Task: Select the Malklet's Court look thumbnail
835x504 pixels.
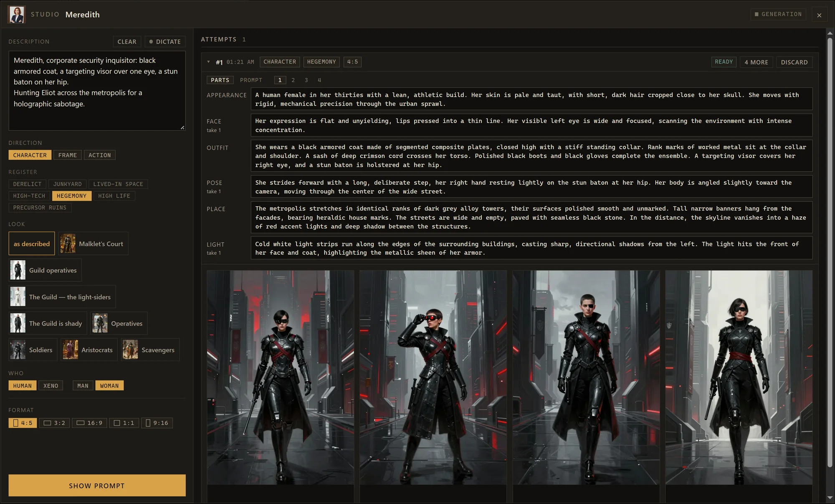Action: (68, 243)
